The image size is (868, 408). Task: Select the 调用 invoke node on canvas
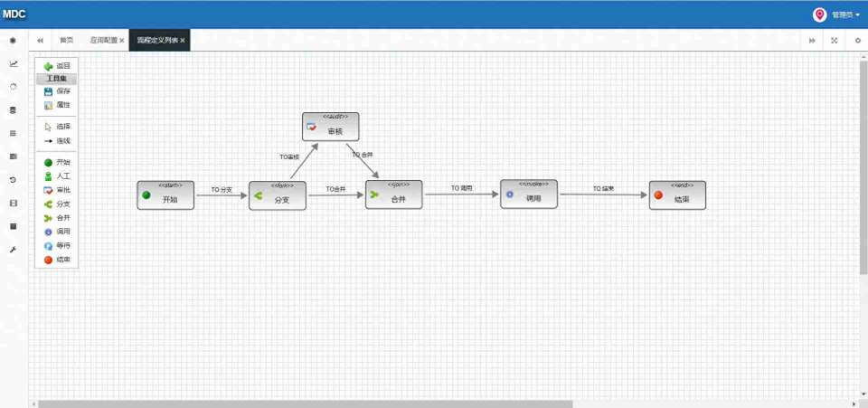(x=529, y=195)
